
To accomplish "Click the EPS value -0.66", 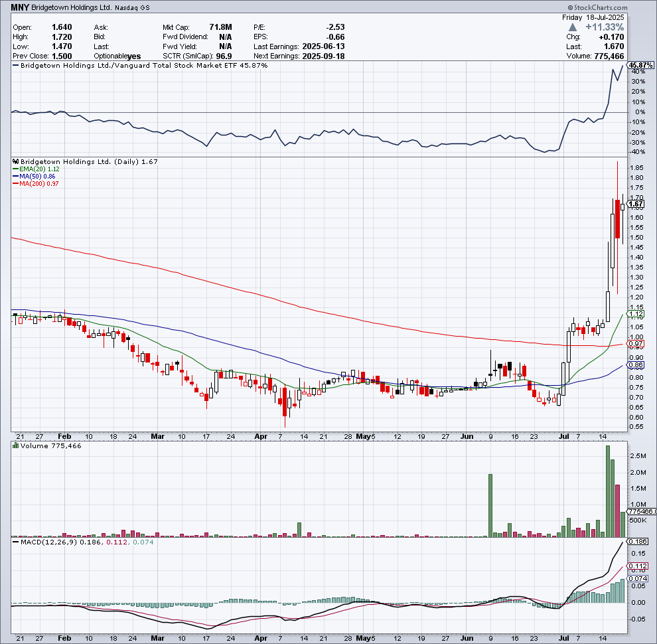I will (335, 37).
